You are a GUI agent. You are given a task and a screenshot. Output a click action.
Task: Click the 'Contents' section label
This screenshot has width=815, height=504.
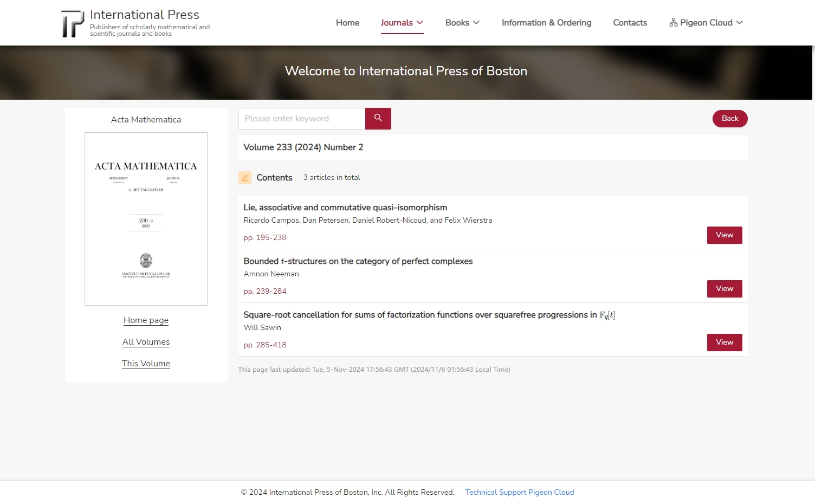274,178
